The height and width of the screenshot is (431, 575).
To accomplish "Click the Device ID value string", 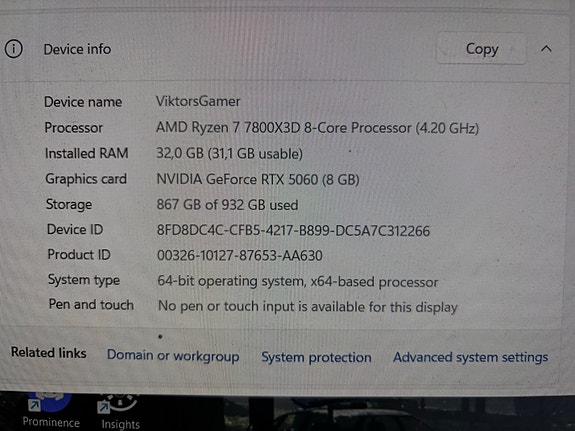I will pos(293,231).
